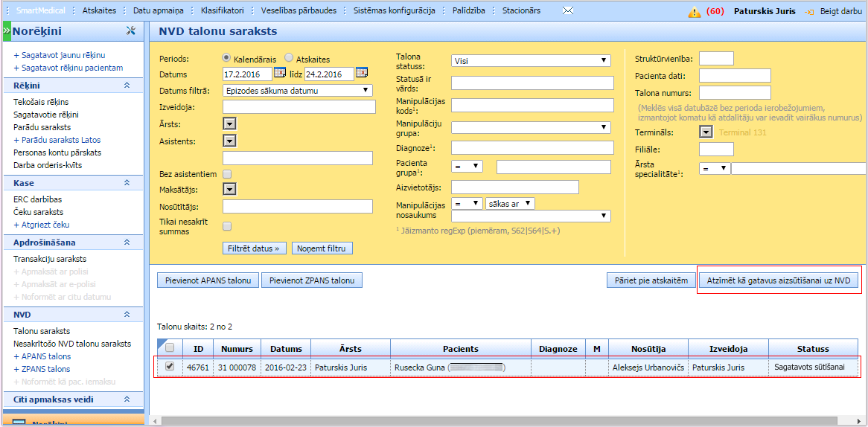868x427 pixels.
Task: Collapse the Rēķini section chevron
Action: point(127,86)
